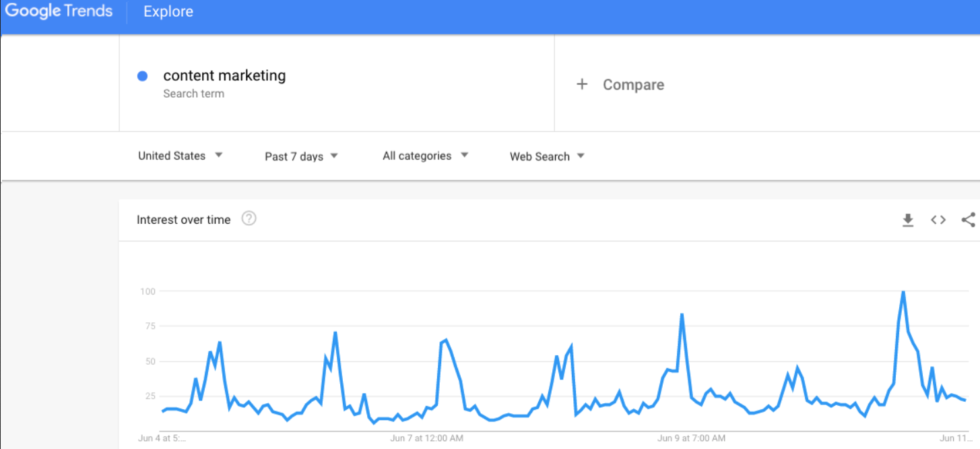The height and width of the screenshot is (449, 980).
Task: Open the All categories dropdown
Action: (x=425, y=156)
